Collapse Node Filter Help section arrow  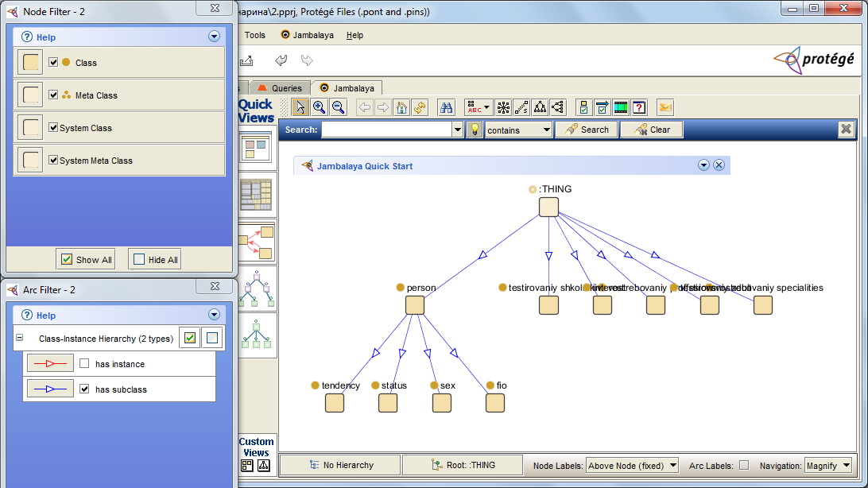click(215, 37)
